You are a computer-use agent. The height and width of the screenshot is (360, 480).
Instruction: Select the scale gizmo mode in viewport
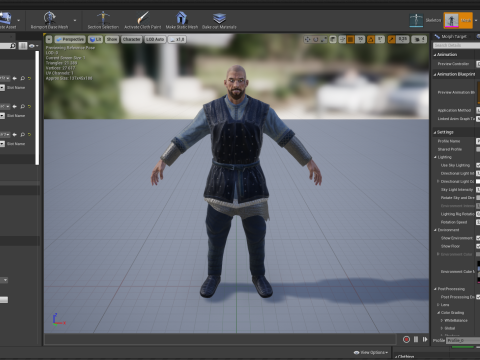[324, 40]
